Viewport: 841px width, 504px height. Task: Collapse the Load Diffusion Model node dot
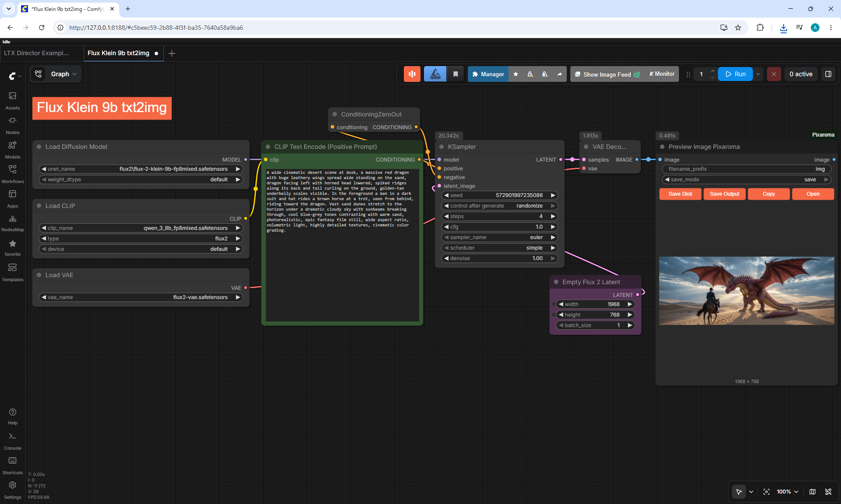39,147
